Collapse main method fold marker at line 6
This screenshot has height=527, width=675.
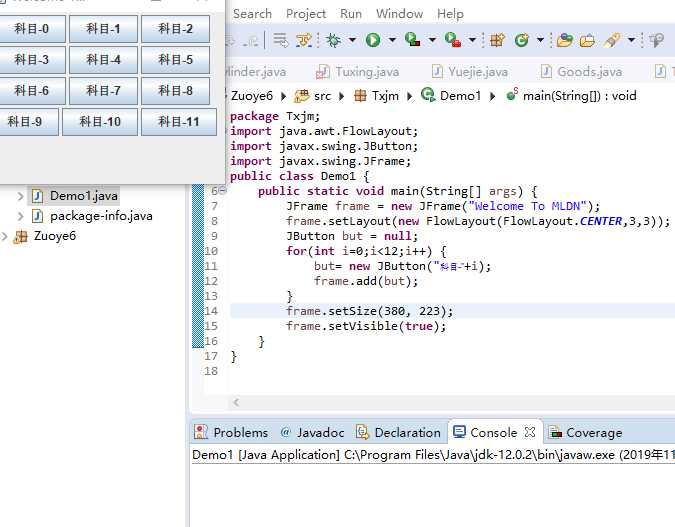[x=223, y=190]
